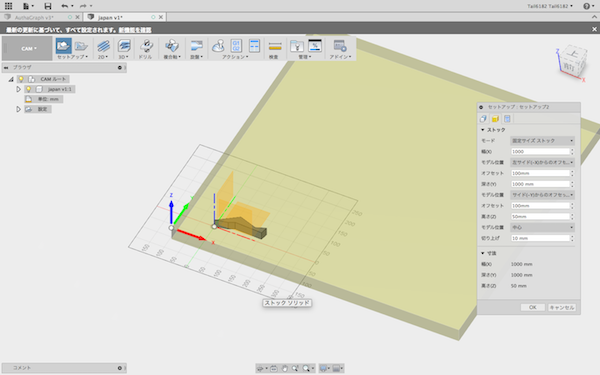Image resolution: width=600 pixels, height=375 pixels.
Task: Click the Look At navigation icon
Action: pyautogui.click(x=274, y=368)
